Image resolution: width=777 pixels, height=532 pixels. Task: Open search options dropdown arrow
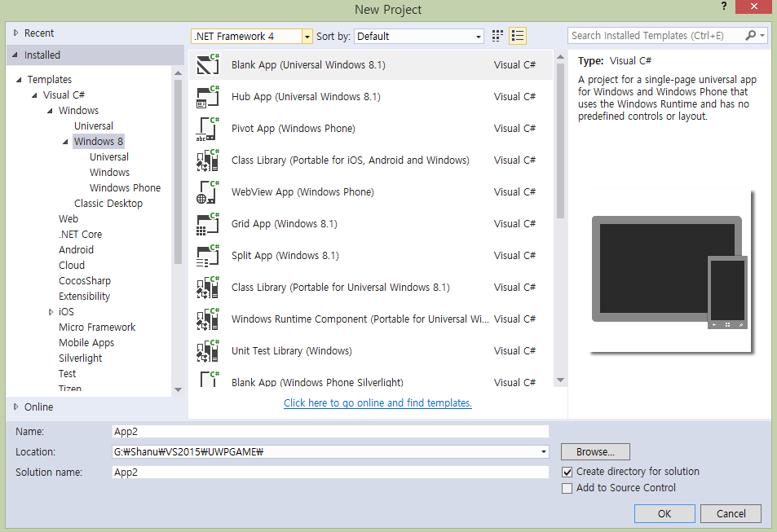[762, 35]
